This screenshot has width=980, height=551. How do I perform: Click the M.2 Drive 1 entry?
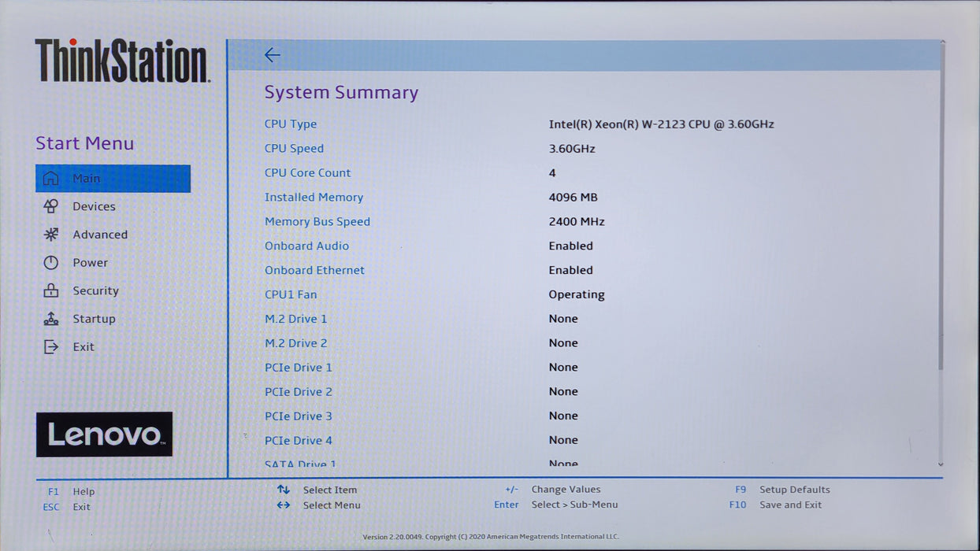tap(295, 319)
